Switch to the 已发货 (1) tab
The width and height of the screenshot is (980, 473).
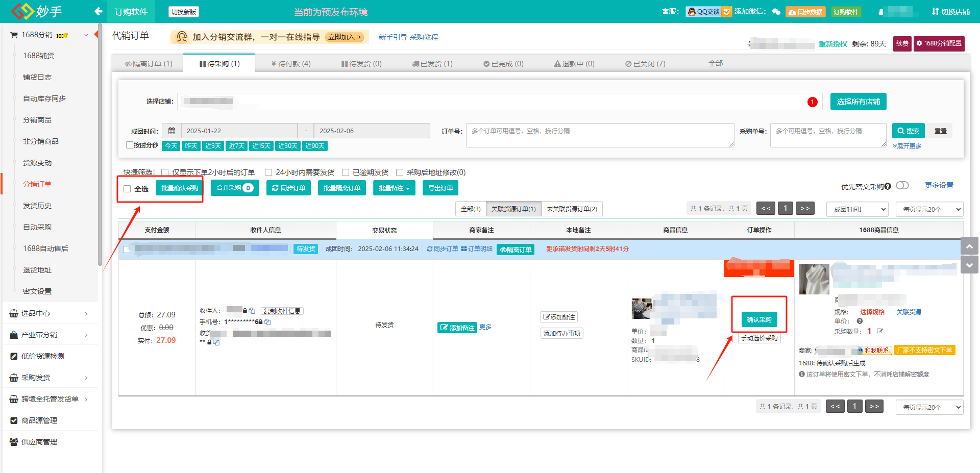point(432,64)
